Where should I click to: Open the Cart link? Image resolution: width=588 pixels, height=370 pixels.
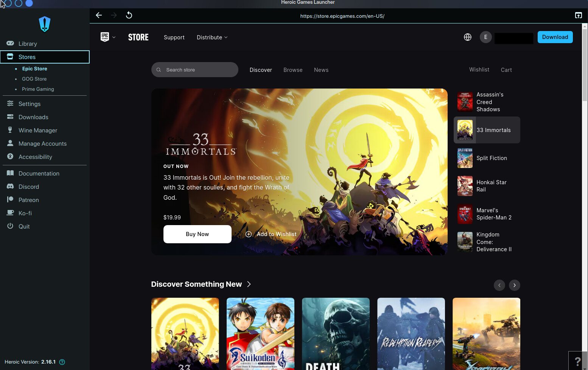(x=506, y=70)
